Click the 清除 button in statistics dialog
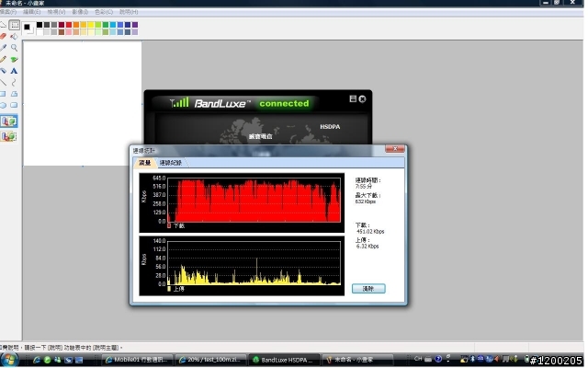The height and width of the screenshot is (368, 588). click(369, 289)
